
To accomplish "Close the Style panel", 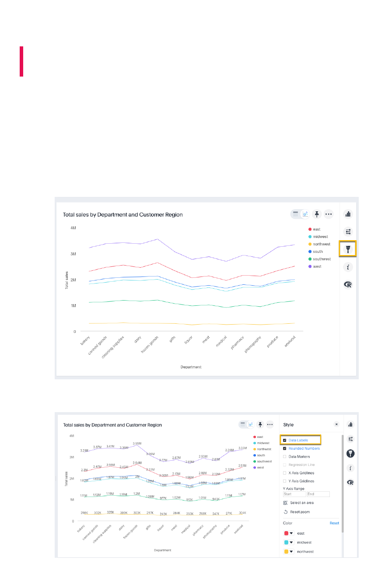I will (336, 424).
